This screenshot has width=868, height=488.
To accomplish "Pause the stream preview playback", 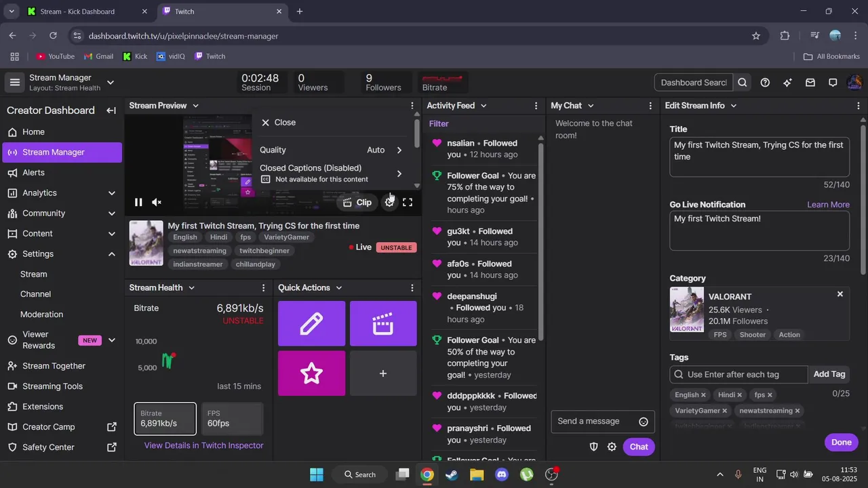I will (x=138, y=202).
